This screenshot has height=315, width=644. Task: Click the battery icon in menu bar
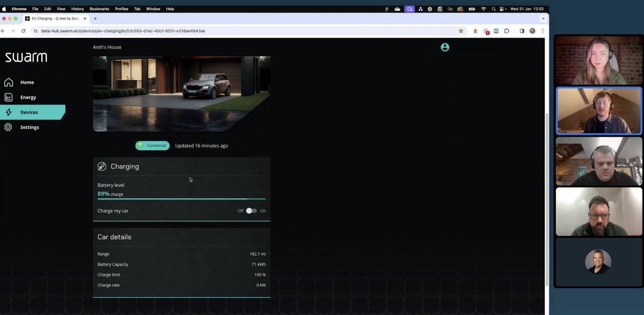point(472,9)
